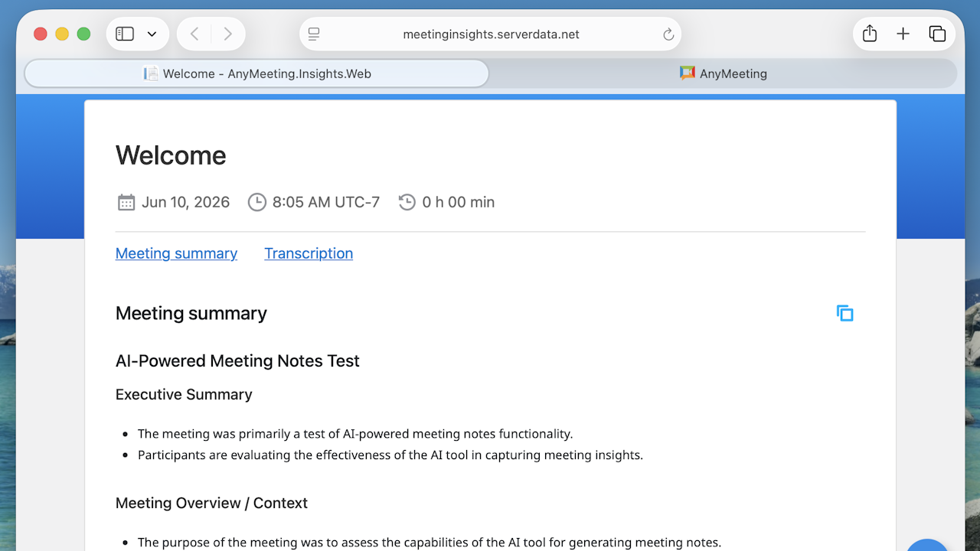Viewport: 980px width, 551px height.
Task: Click the green full-screen window button
Action: tap(84, 34)
